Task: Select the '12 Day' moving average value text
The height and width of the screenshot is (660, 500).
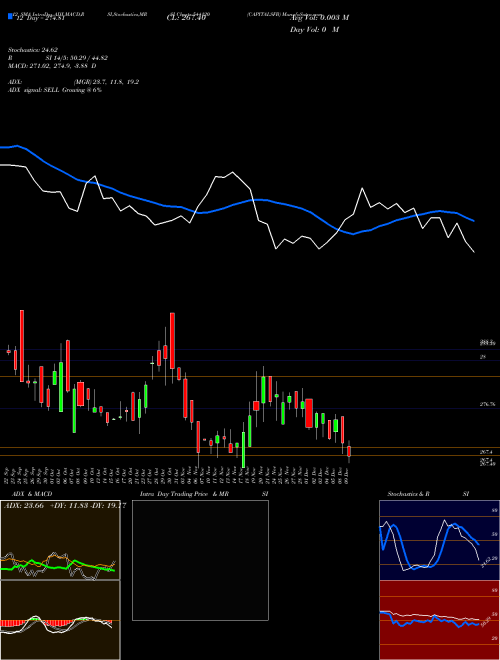Action: (40, 18)
